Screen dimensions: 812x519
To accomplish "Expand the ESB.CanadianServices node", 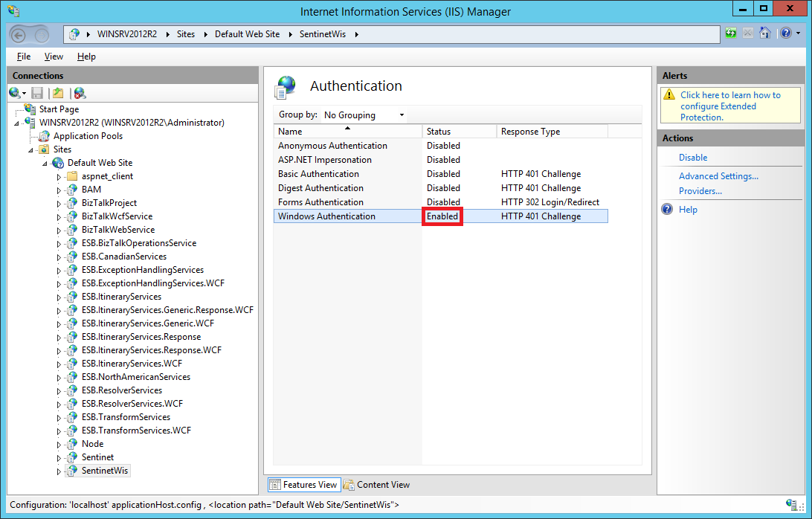I will pos(59,257).
